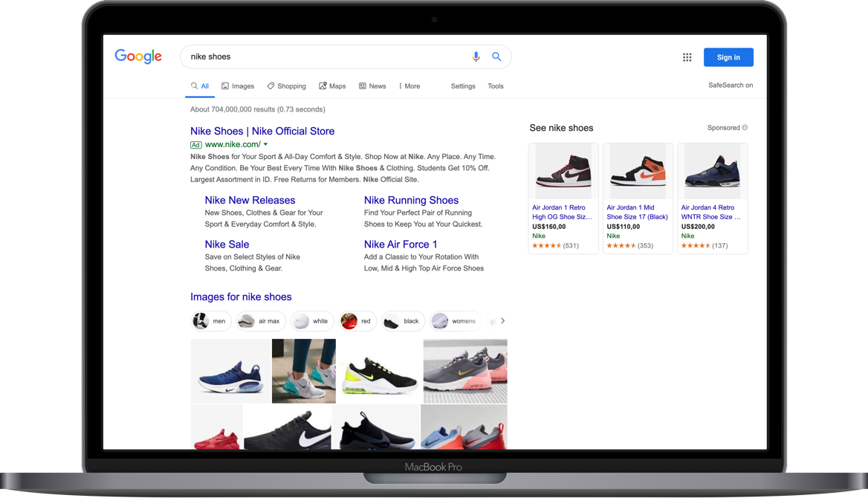Screen dimensions: 868x498
Task: Switch to the Images tab
Action: click(x=238, y=86)
